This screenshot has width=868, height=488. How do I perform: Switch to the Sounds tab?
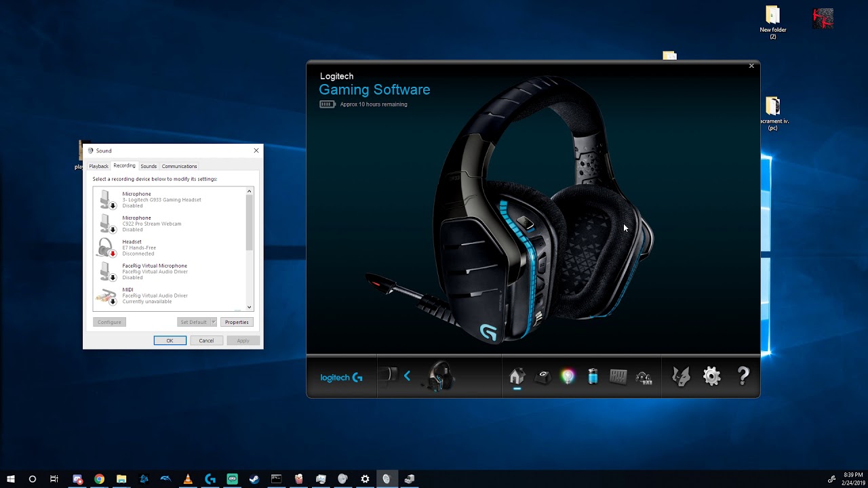click(x=149, y=166)
